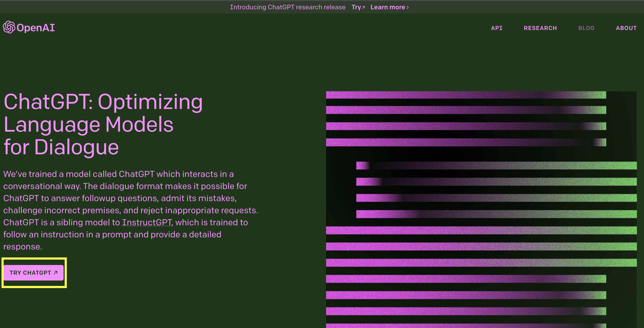This screenshot has height=328, width=644.
Task: Follow the InstructGPT hyperlink
Action: tap(147, 222)
